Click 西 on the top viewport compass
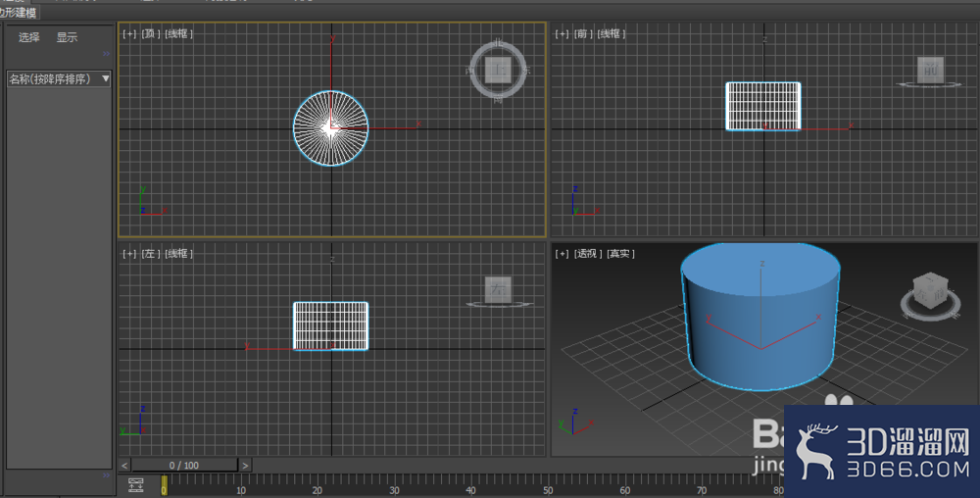 tap(470, 71)
